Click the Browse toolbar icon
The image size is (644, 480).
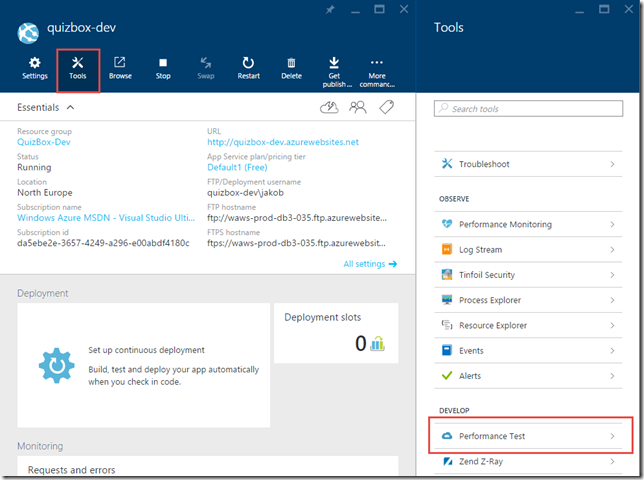(x=120, y=62)
